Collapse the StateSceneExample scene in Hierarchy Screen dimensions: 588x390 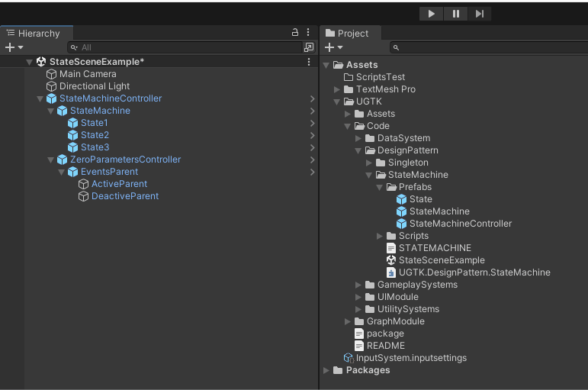click(29, 63)
